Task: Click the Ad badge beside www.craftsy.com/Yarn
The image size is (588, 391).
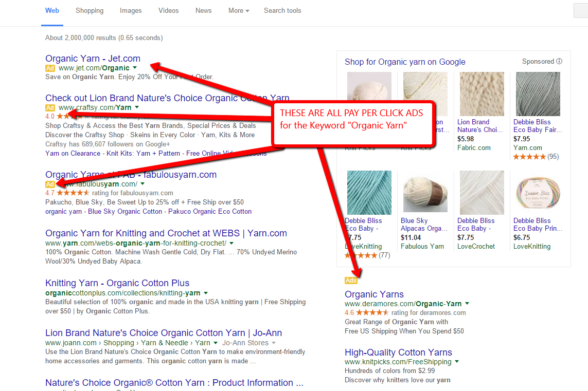Action: [x=50, y=108]
